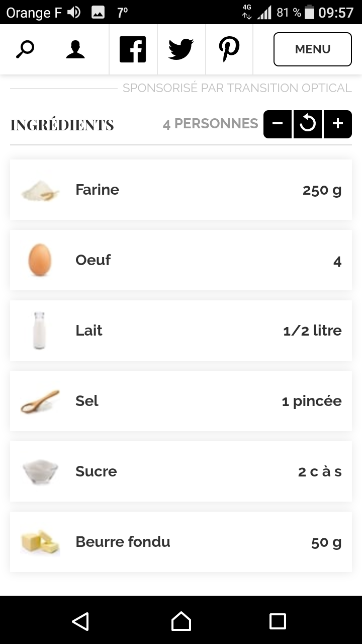Image resolution: width=362 pixels, height=644 pixels.
Task: Tap the Oeuf egg image
Action: pos(40,260)
